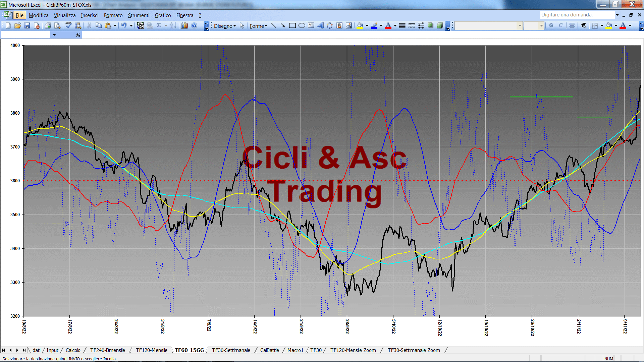This screenshot has height=362, width=644.
Task: Switch to the Calcolo sheet tab
Action: coord(73,350)
